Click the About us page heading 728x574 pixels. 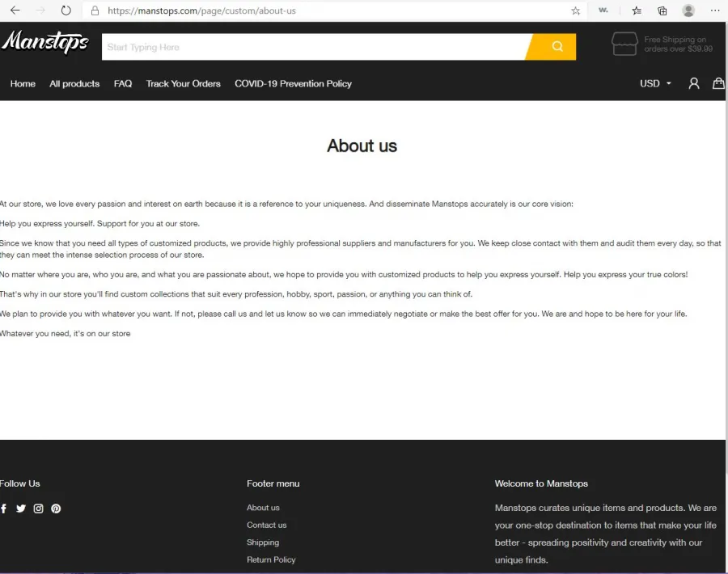click(362, 146)
